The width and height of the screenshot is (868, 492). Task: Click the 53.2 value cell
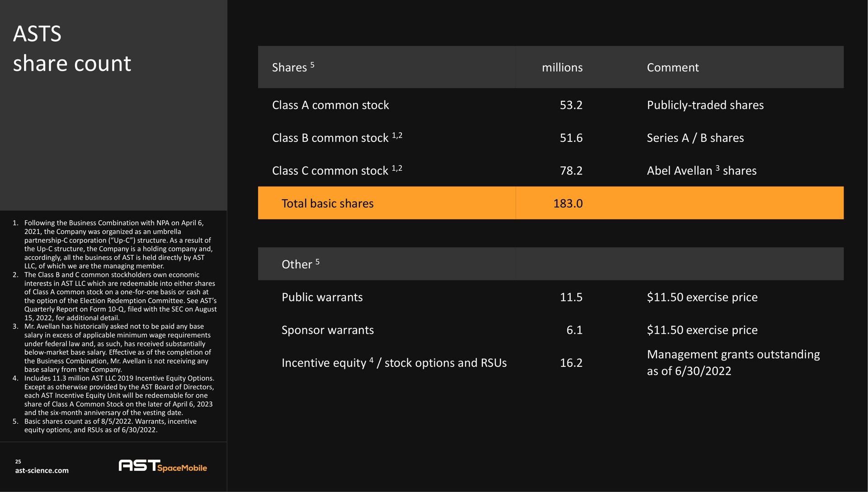click(571, 105)
